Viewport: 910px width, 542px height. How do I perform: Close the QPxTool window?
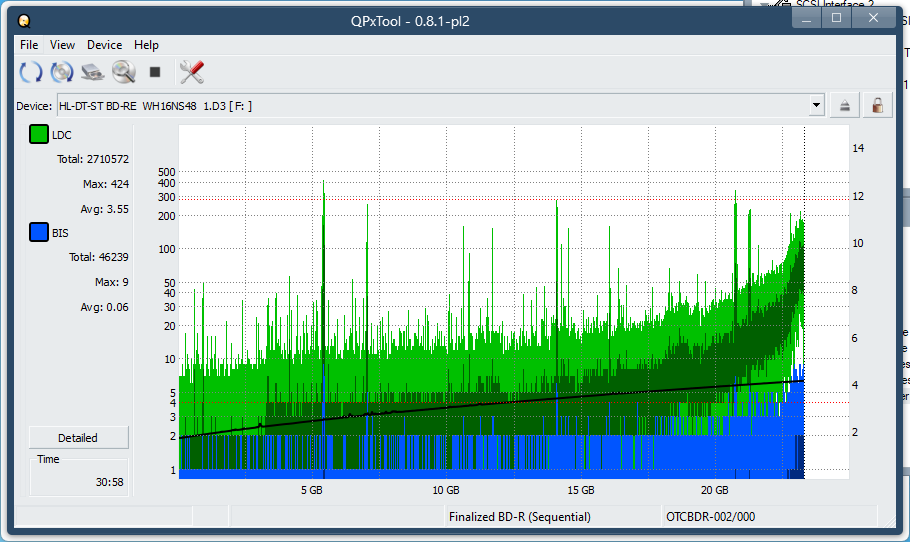[x=873, y=19]
